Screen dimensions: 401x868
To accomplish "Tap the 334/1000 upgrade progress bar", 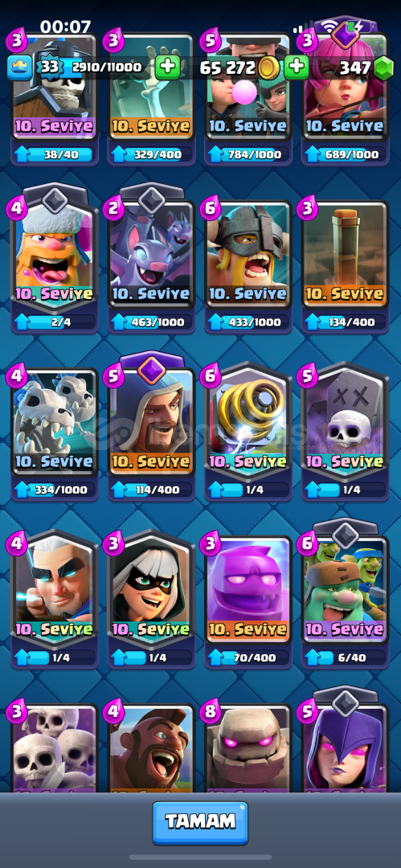I will pos(55,489).
